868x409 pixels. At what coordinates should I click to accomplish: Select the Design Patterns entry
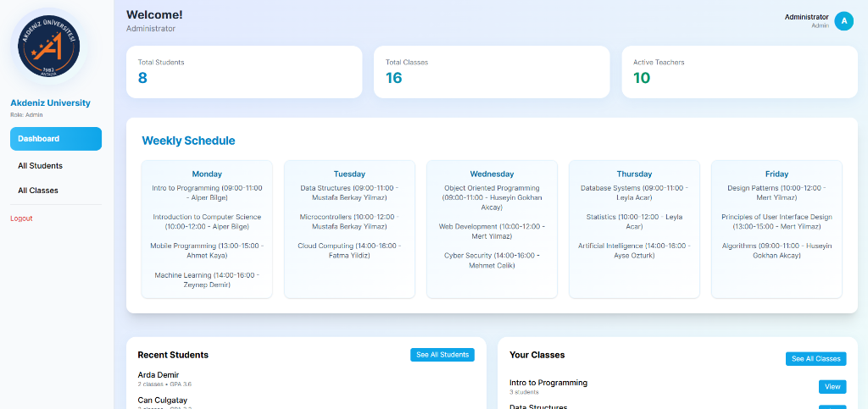pos(776,193)
